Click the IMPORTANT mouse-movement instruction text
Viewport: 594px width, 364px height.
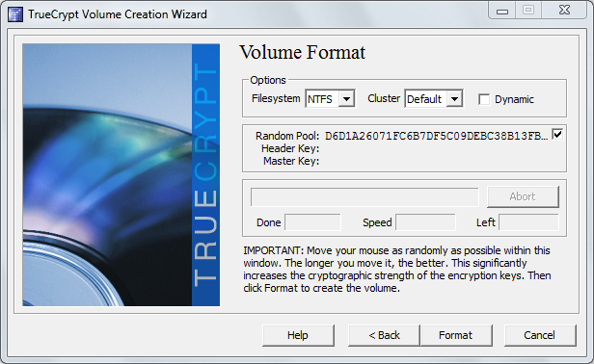pyautogui.click(x=397, y=269)
